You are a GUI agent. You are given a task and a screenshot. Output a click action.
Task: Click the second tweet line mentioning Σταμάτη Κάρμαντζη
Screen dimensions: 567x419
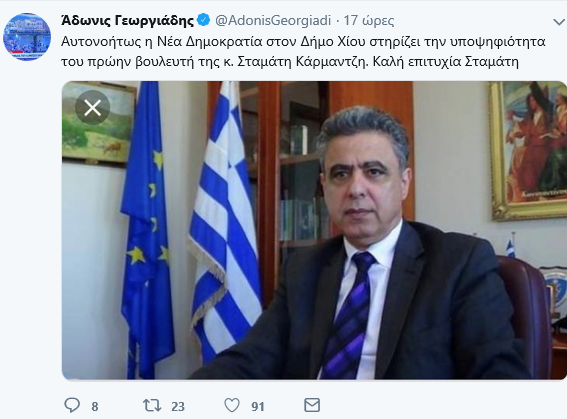tap(290, 62)
